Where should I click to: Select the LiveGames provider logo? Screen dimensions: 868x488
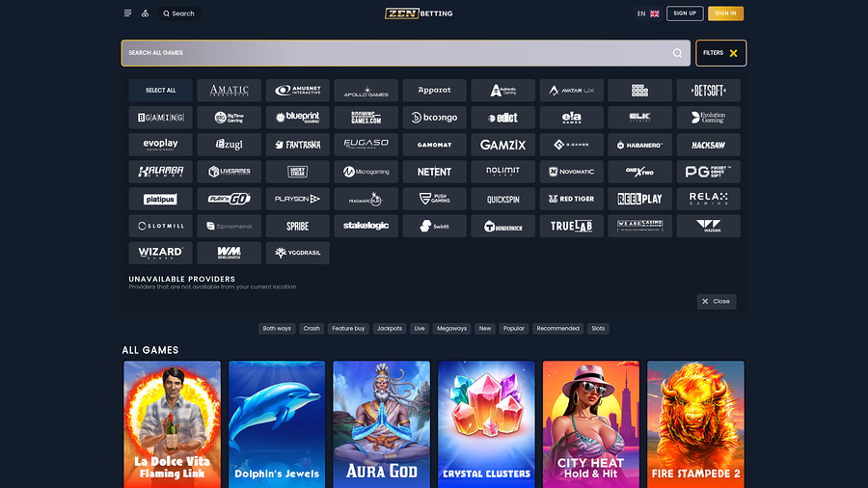[230, 172]
